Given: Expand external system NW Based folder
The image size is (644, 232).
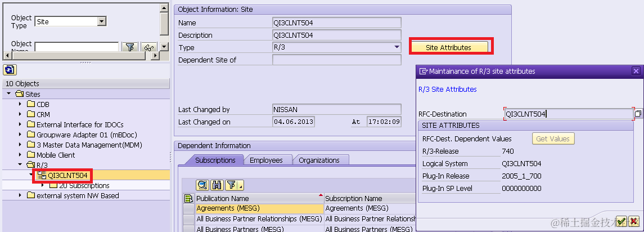Looking at the screenshot, I should [20, 196].
